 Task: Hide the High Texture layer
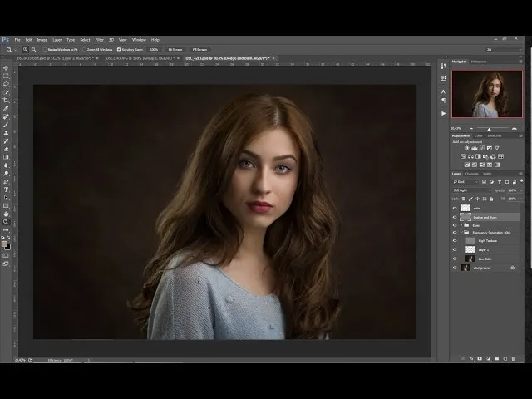pyautogui.click(x=455, y=241)
